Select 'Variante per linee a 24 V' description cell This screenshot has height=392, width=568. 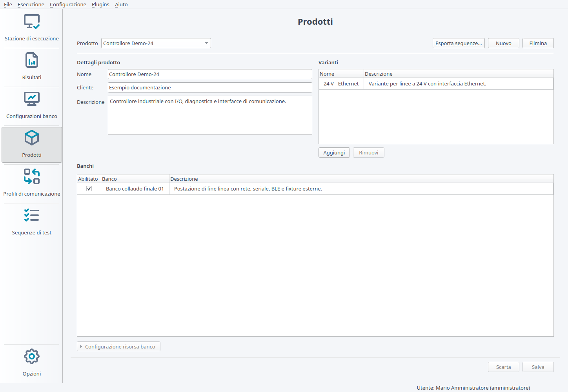[459, 83]
